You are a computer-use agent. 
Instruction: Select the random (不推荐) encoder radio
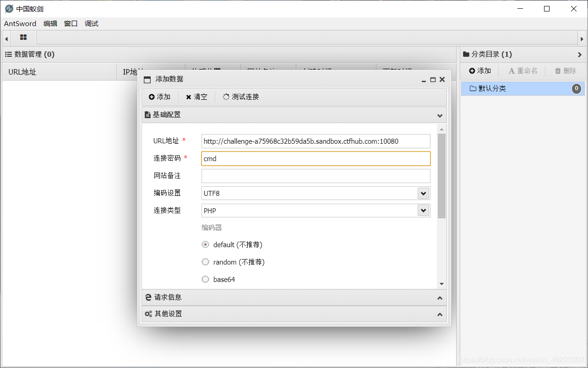click(205, 262)
